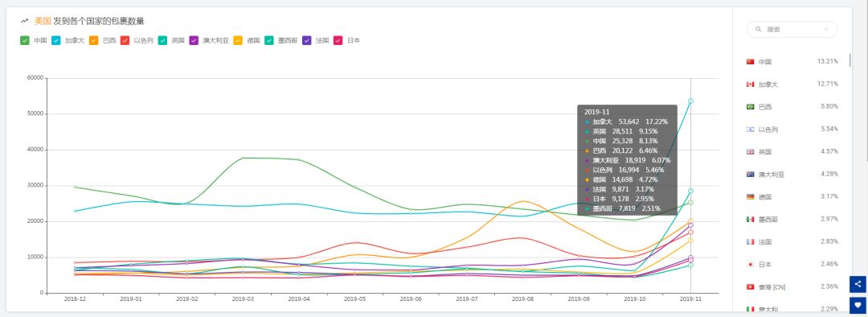The width and height of the screenshot is (868, 317).
Task: Click the Canada flag icon in list
Action: (x=751, y=84)
